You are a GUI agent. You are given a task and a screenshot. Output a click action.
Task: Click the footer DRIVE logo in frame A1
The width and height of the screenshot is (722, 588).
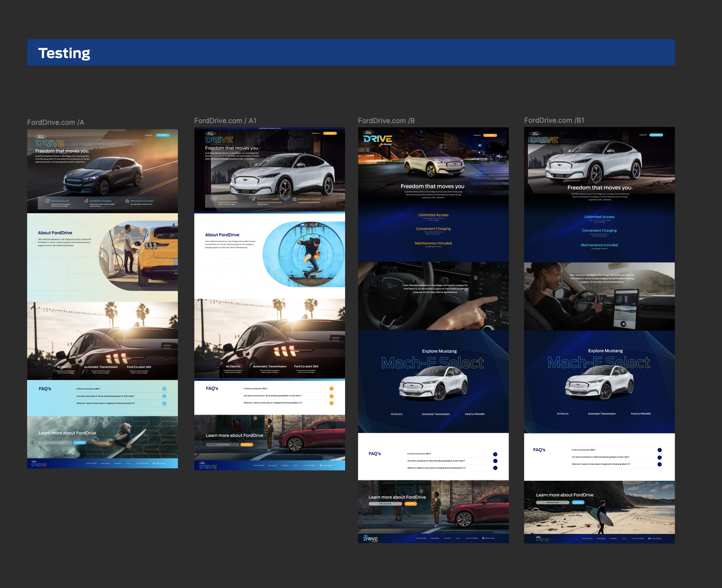[208, 465]
